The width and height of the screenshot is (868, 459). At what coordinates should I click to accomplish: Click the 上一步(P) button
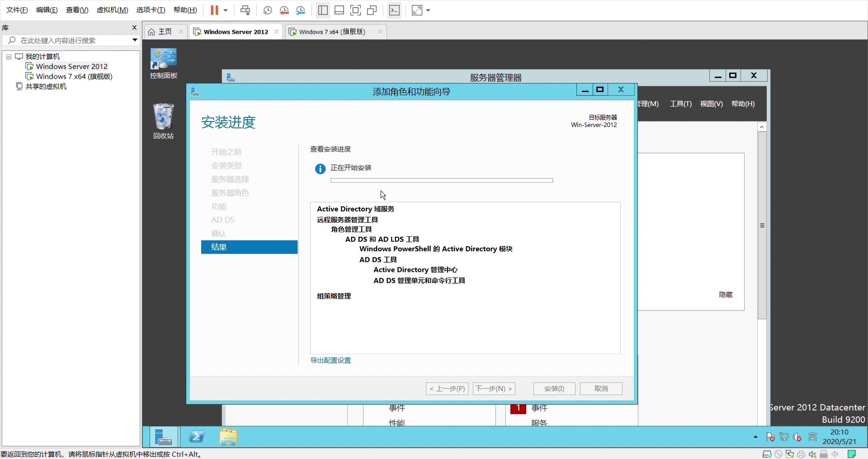tap(447, 389)
